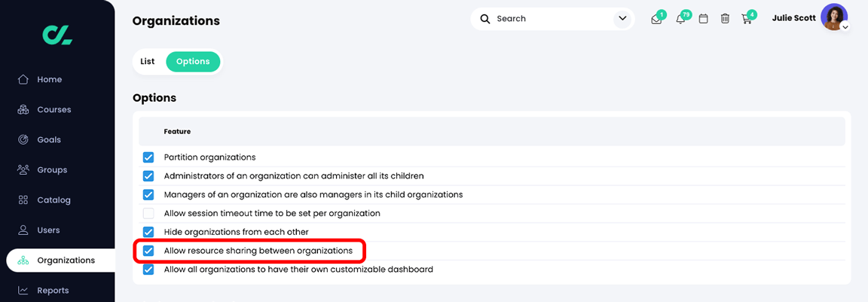Screen dimensions: 868x302
Task: Select Organizations in sidebar
Action: [61, 260]
